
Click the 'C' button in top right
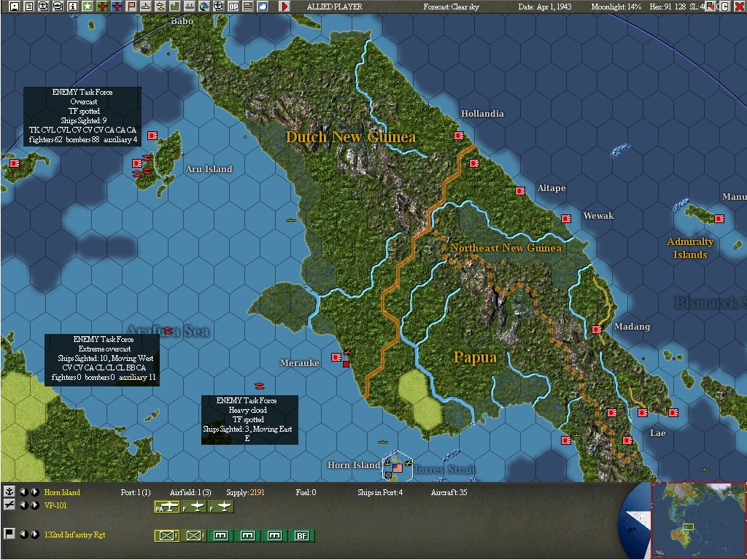click(725, 6)
